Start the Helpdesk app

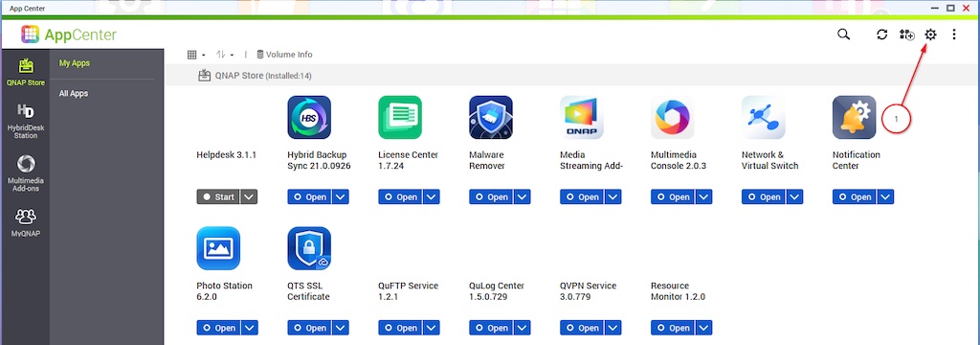[x=218, y=196]
